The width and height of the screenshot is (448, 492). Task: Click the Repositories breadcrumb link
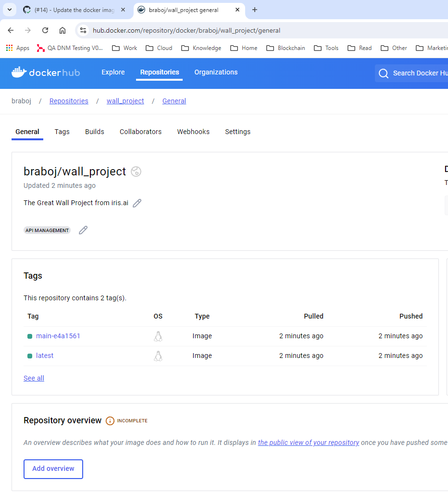(x=69, y=101)
